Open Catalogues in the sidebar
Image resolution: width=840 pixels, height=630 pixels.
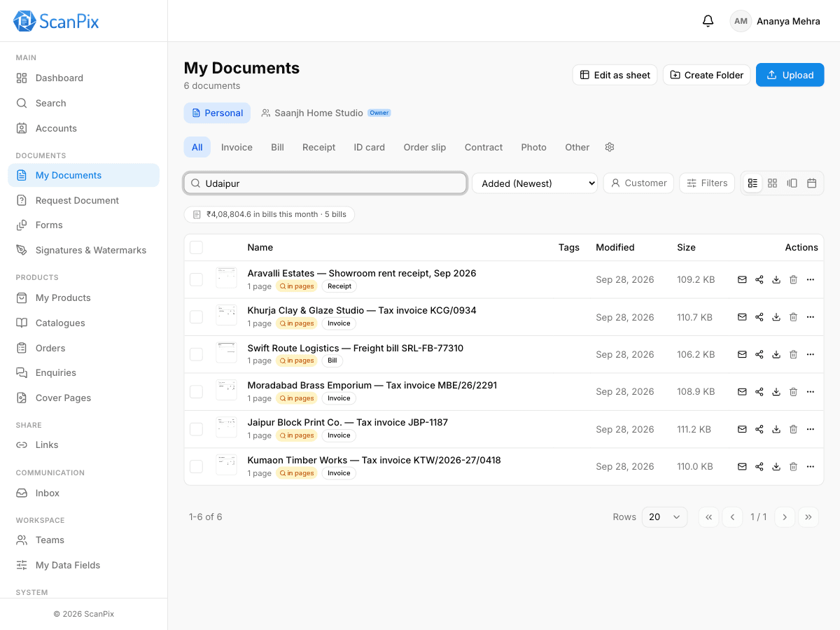83,323
